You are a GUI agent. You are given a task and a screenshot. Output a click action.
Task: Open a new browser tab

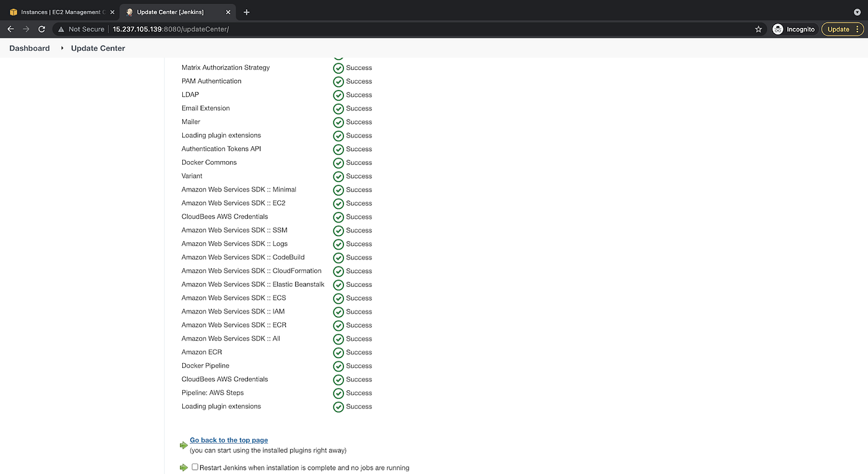(x=247, y=12)
